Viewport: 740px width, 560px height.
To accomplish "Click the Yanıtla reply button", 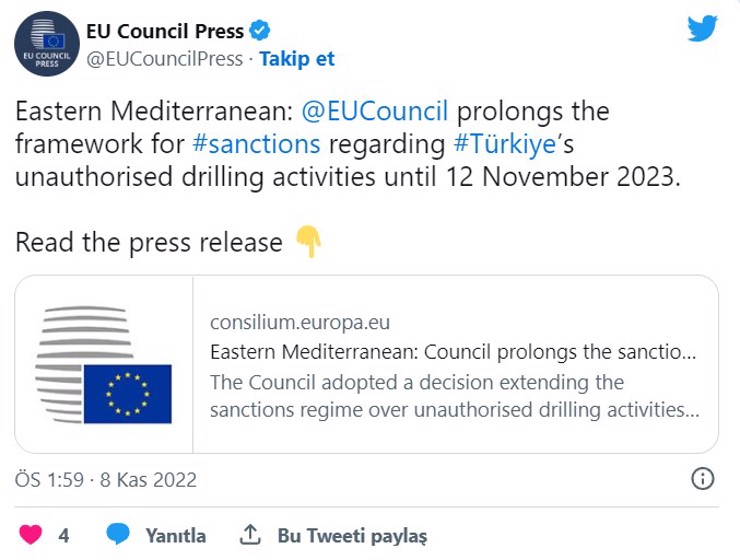I will [x=176, y=535].
